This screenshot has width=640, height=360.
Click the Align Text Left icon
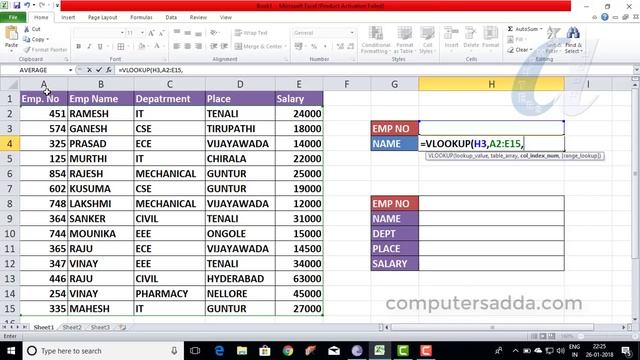tap(177, 46)
